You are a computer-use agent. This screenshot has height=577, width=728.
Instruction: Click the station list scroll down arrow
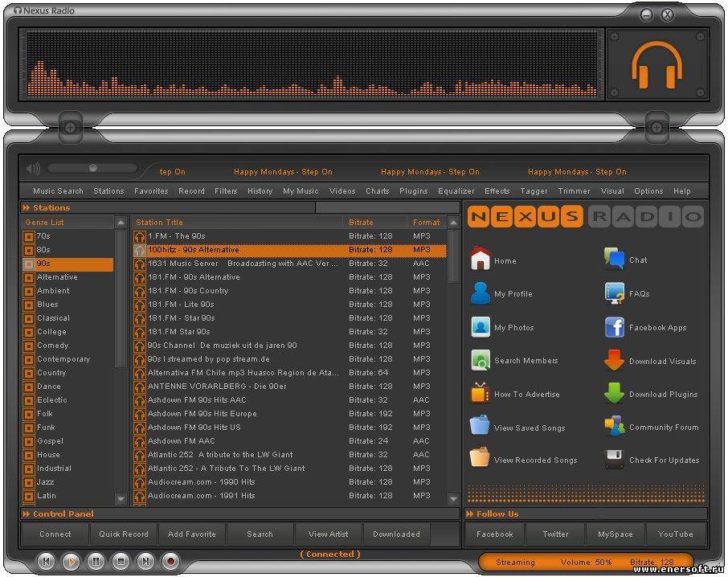(453, 498)
